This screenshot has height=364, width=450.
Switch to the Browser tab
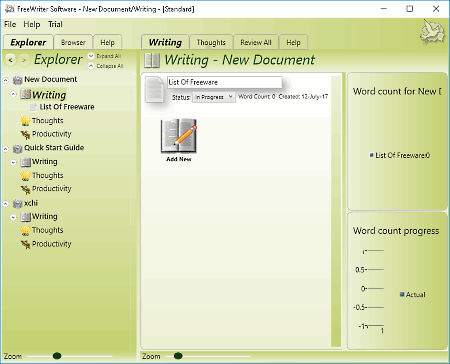[73, 42]
